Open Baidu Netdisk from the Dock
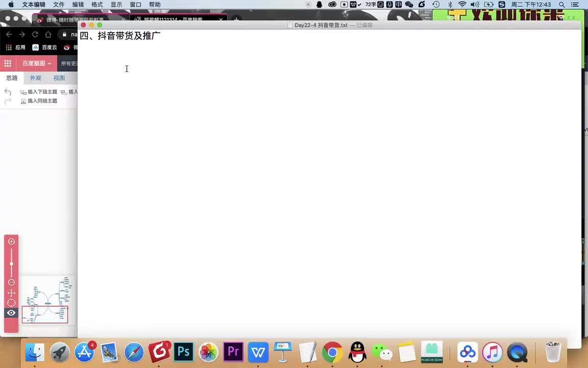 (x=467, y=352)
